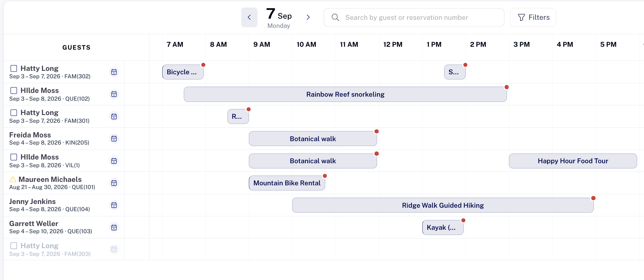Select the Happy Hour Food Tour event
Viewport: 644px width, 280px height.
[573, 161]
